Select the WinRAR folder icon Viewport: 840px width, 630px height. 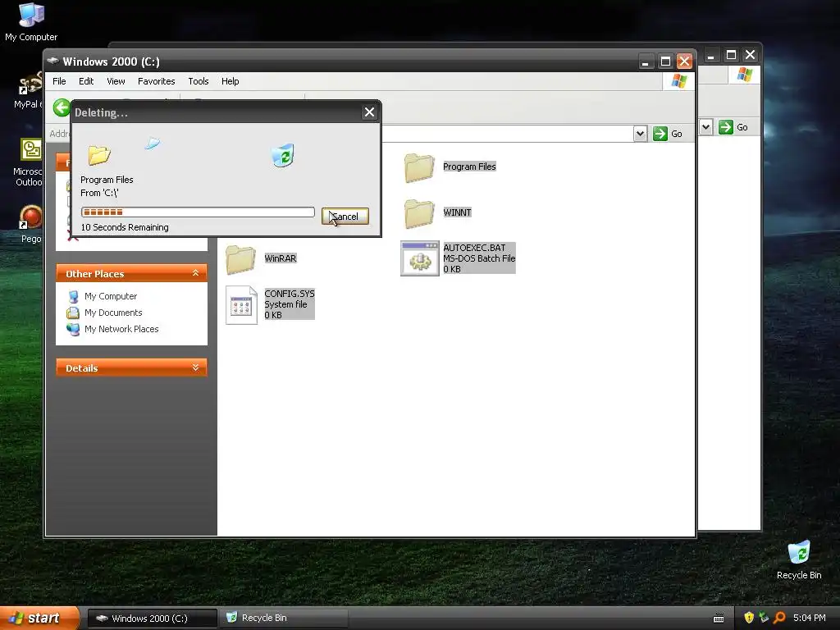pos(240,259)
